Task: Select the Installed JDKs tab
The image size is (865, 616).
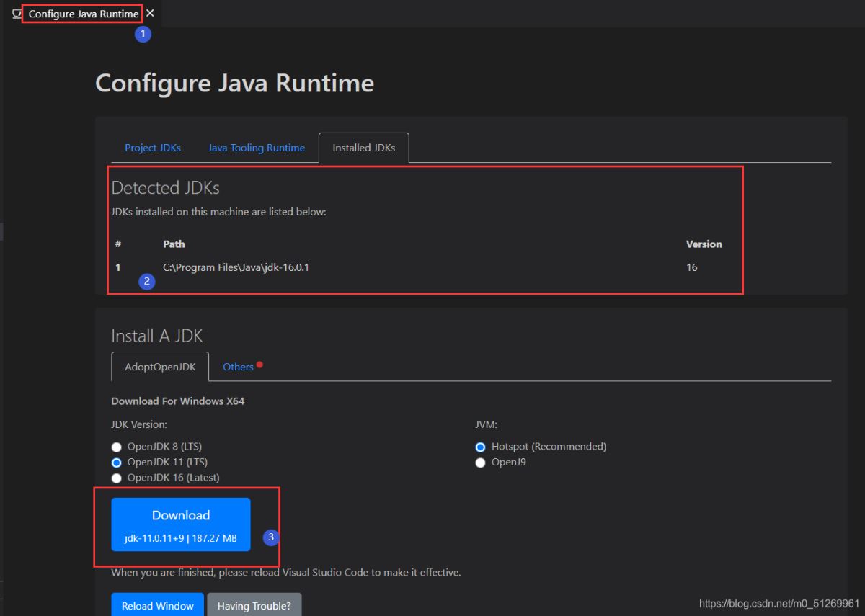Action: (363, 148)
